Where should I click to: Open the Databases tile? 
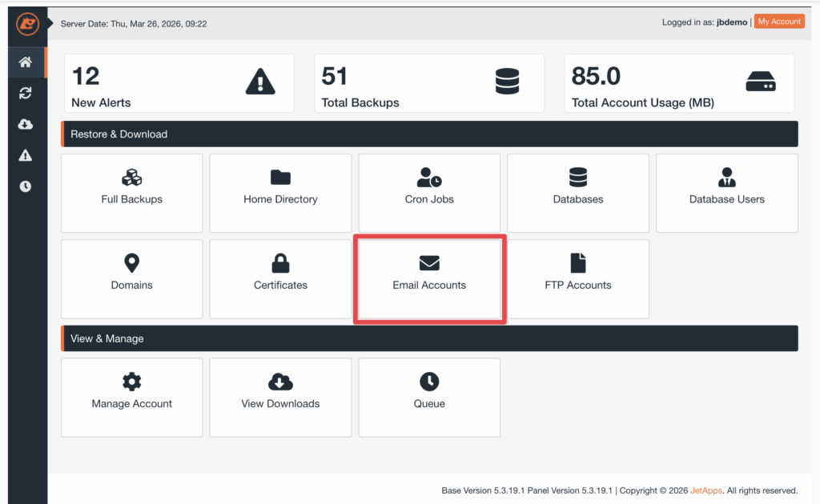click(x=578, y=193)
